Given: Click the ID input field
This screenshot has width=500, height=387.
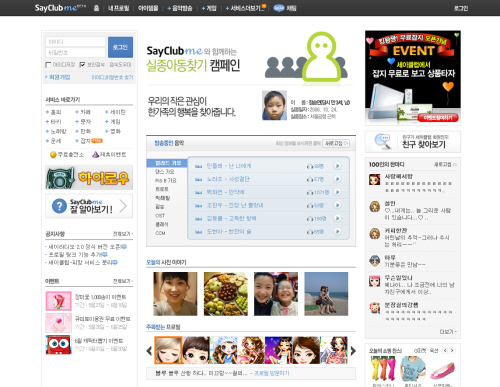Looking at the screenshot, I should pos(75,42).
